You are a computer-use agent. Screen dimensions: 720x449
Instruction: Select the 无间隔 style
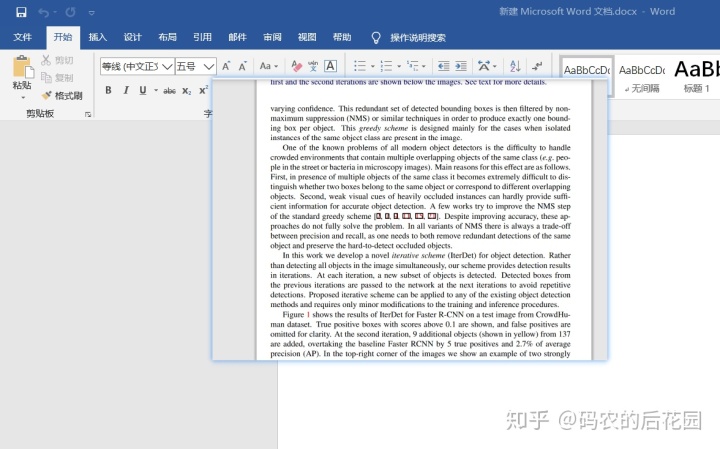point(642,76)
